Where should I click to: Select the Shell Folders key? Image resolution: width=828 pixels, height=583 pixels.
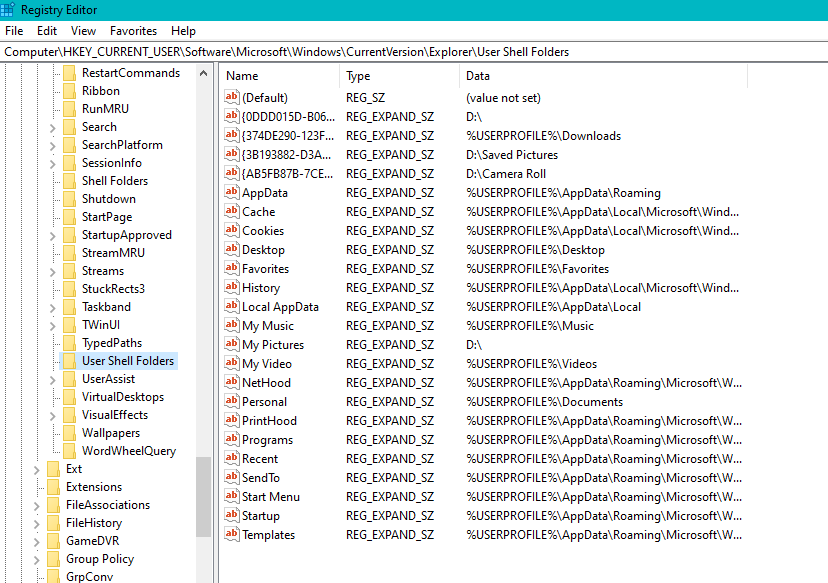point(115,181)
